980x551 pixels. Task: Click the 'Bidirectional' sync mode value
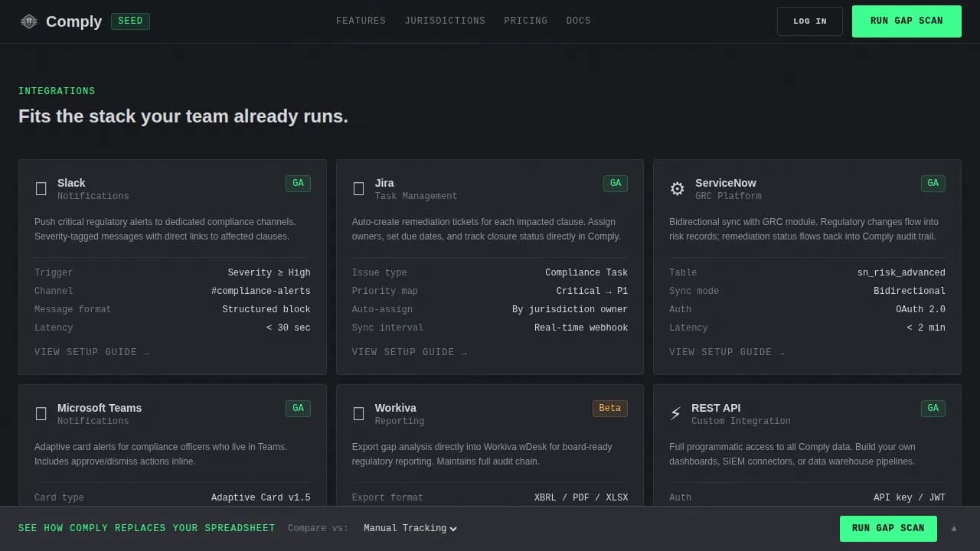point(910,291)
